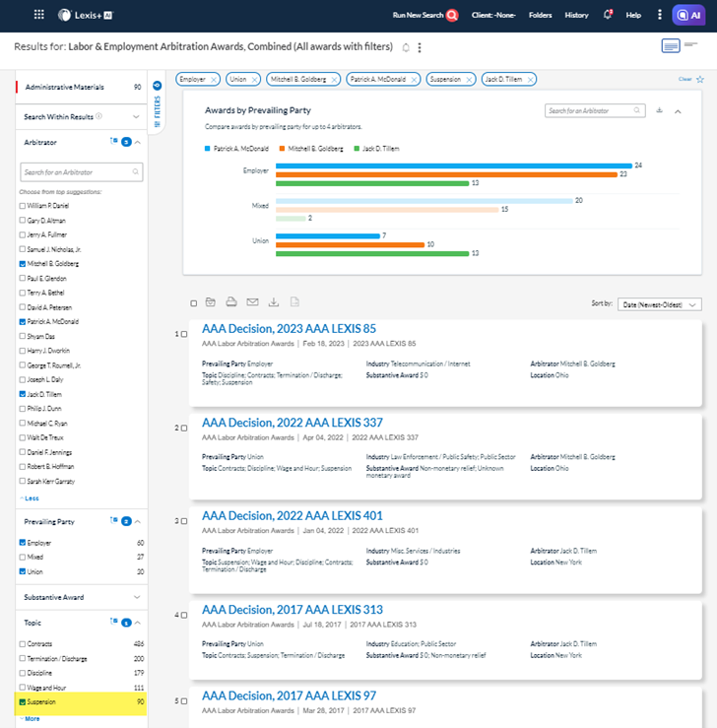The height and width of the screenshot is (728, 717).
Task: Show fewer arbitrators with Less link
Action: pyautogui.click(x=30, y=498)
